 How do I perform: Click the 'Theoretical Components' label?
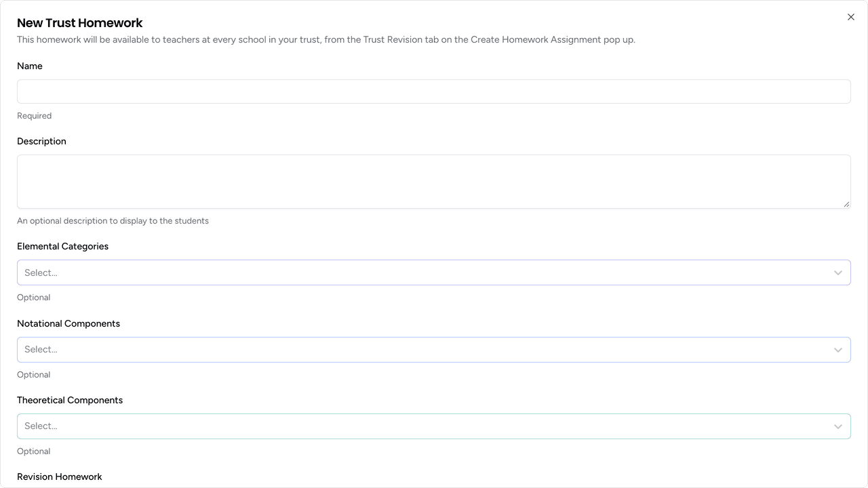(x=70, y=400)
